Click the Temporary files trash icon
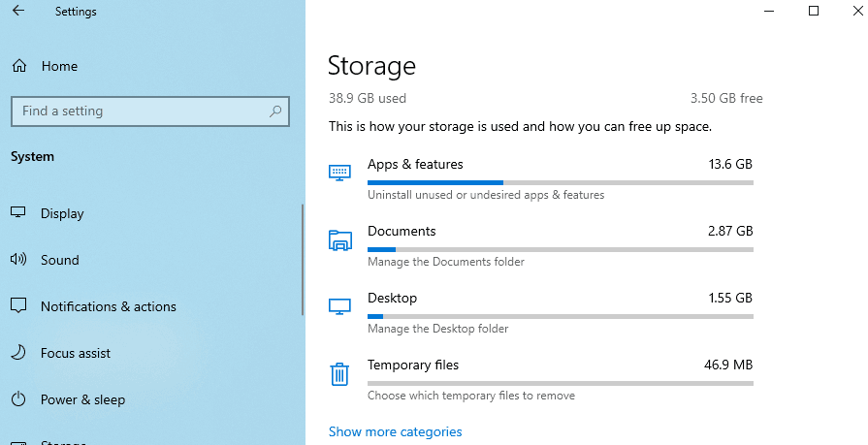 [x=339, y=373]
